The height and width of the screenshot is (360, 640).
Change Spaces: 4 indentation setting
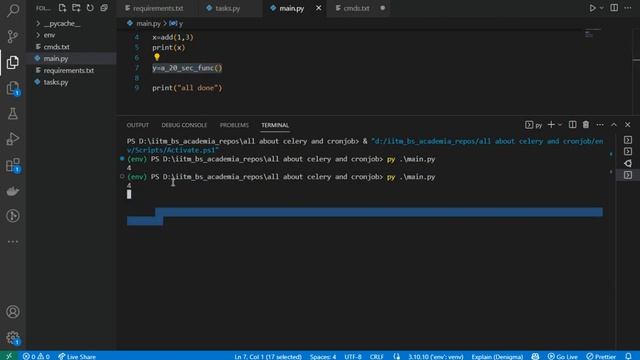coord(323,356)
